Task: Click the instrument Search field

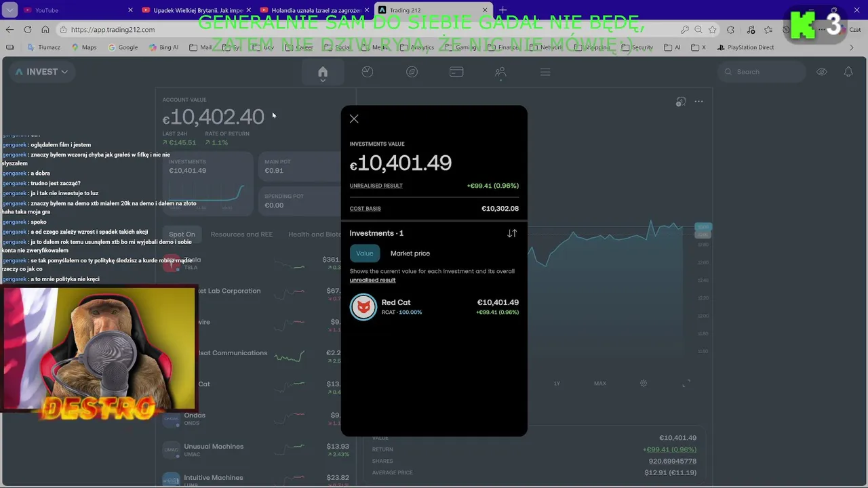Action: 762,72
